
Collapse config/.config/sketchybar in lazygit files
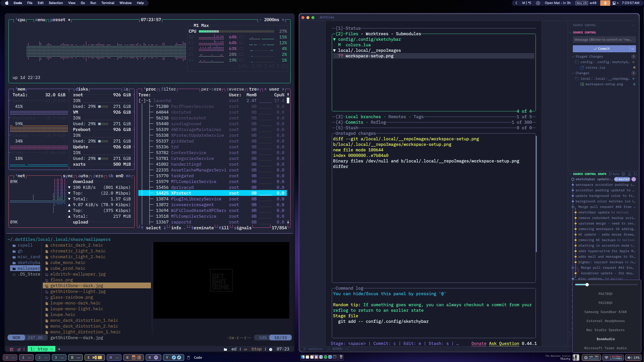[x=334, y=39]
